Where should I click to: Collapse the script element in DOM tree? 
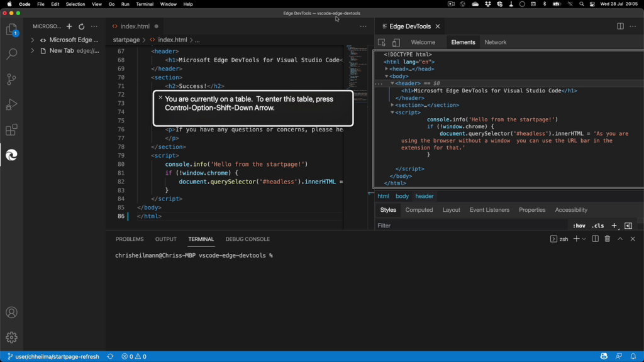click(392, 112)
